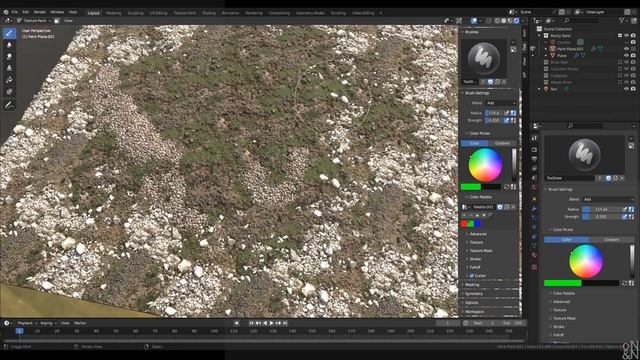Click TexDraw brush name field in Properties

(570, 178)
